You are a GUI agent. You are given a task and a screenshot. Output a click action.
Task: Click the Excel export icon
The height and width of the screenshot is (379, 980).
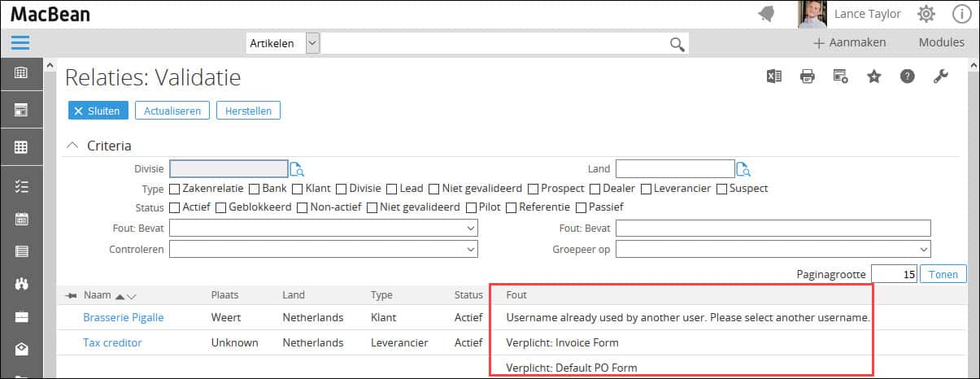(773, 76)
